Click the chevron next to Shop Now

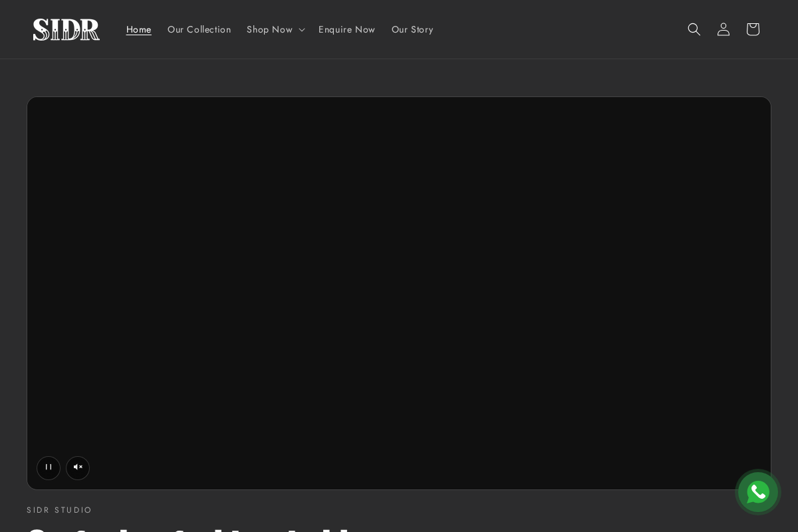302,29
